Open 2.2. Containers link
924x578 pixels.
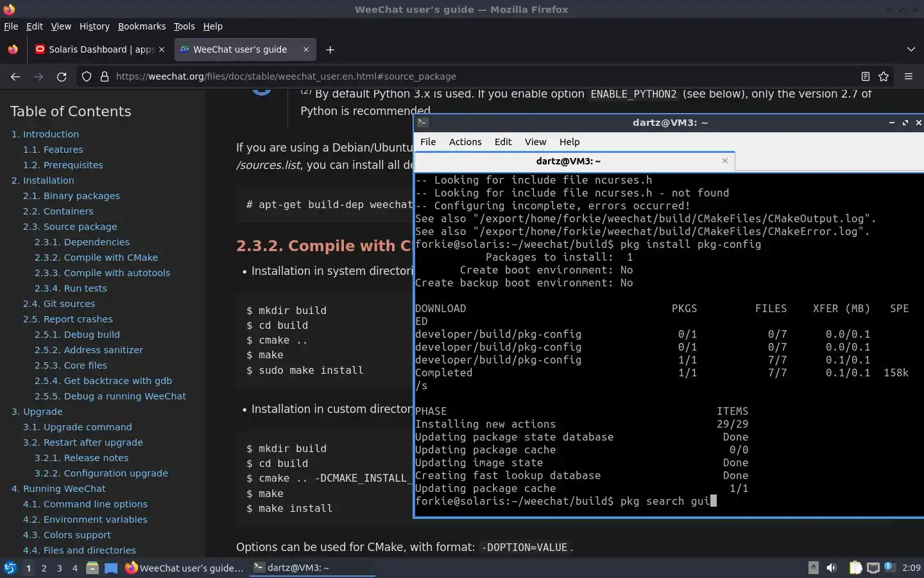tap(58, 211)
